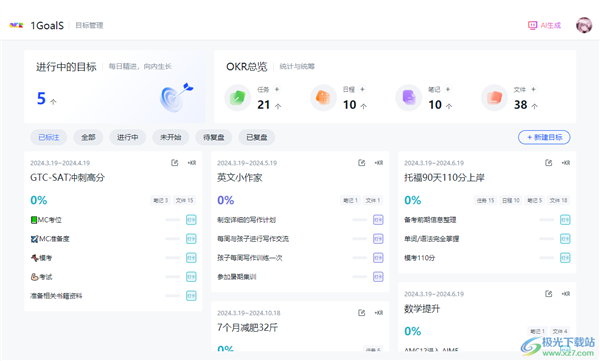Viewport: 600px width, 361px height.
Task: Select the 进行中 filter tab
Action: coord(127,137)
